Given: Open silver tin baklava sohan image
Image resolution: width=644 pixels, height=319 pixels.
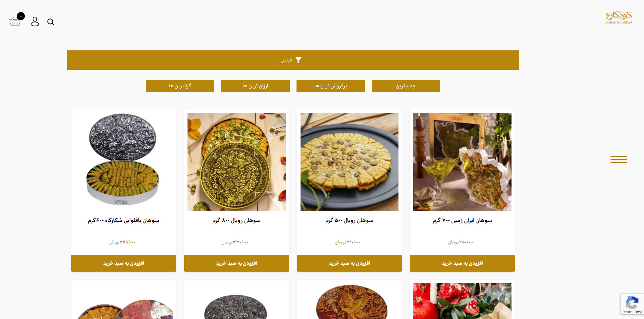Looking at the screenshot, I should (x=123, y=159).
